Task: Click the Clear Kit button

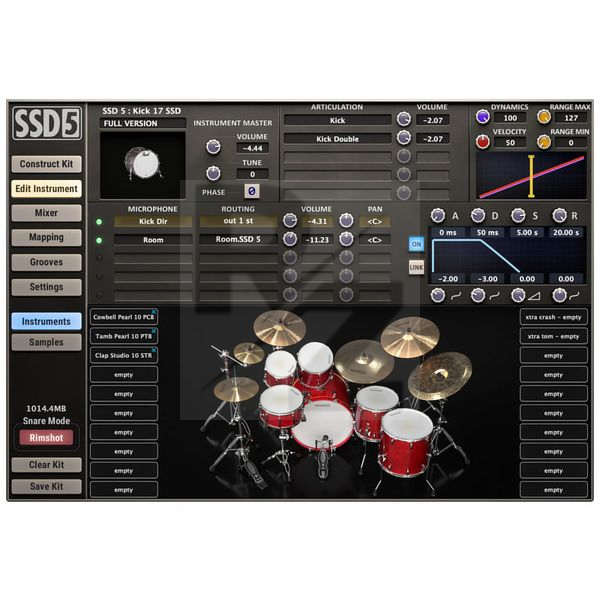Action: pos(46,465)
